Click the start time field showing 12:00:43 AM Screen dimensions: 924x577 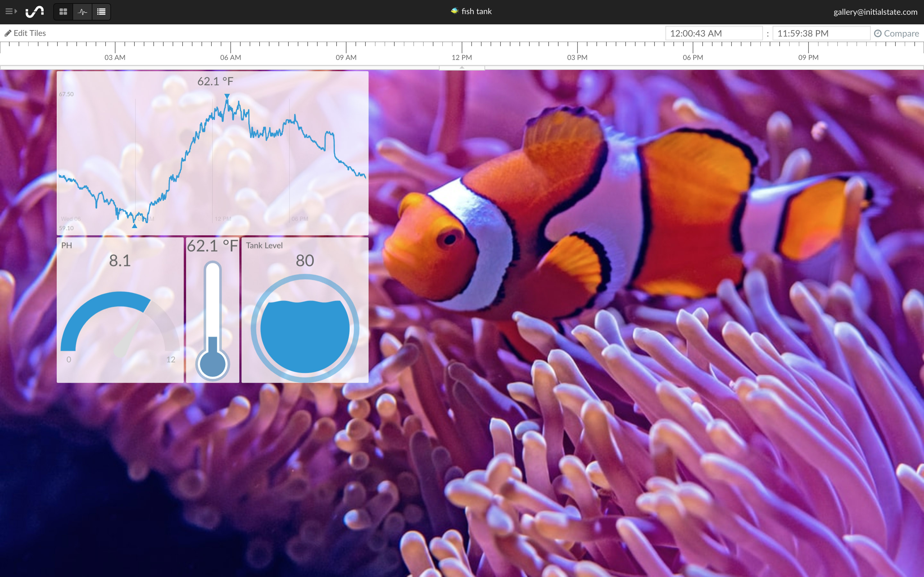click(713, 33)
